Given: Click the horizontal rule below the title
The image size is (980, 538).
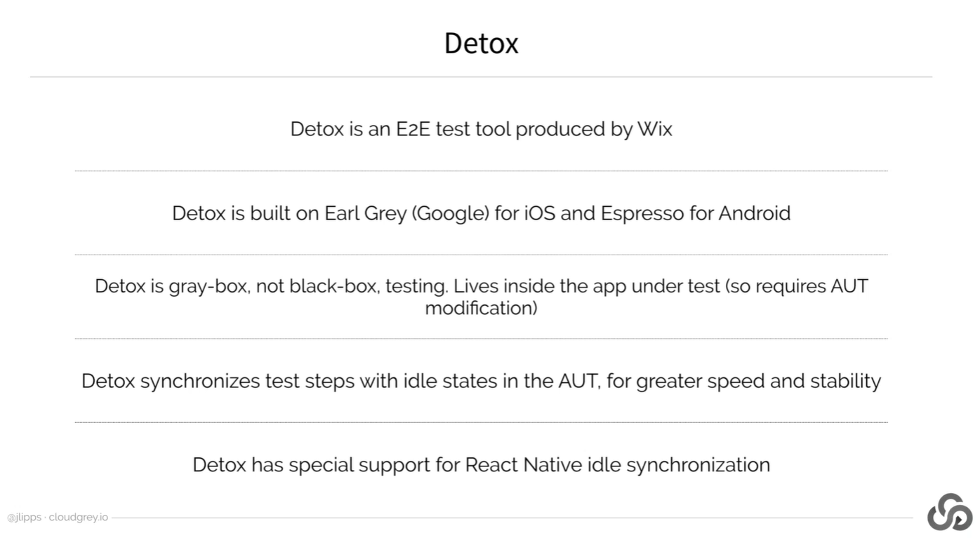Looking at the screenshot, I should [481, 77].
